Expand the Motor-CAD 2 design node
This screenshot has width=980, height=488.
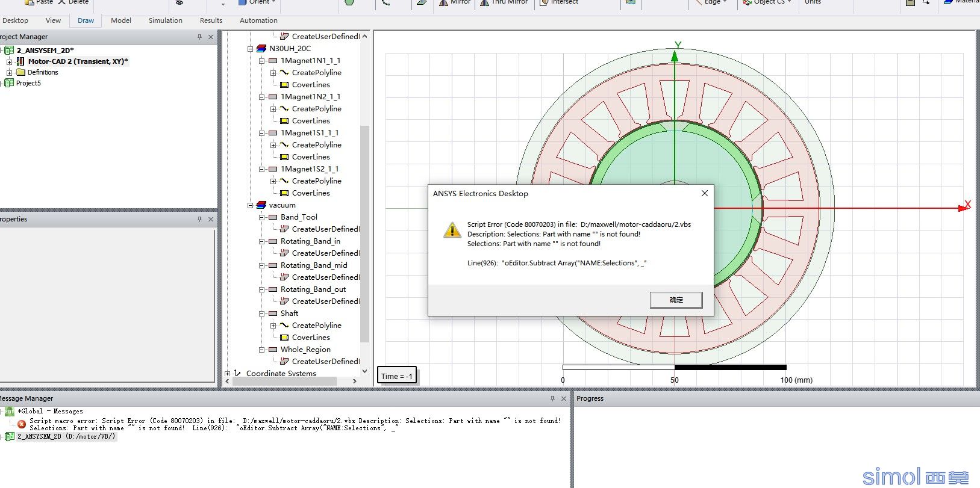click(x=9, y=61)
